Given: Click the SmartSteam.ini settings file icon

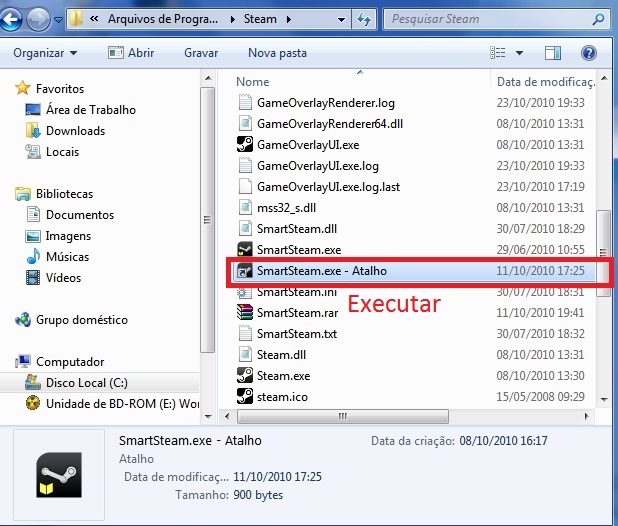Looking at the screenshot, I should pos(245,292).
